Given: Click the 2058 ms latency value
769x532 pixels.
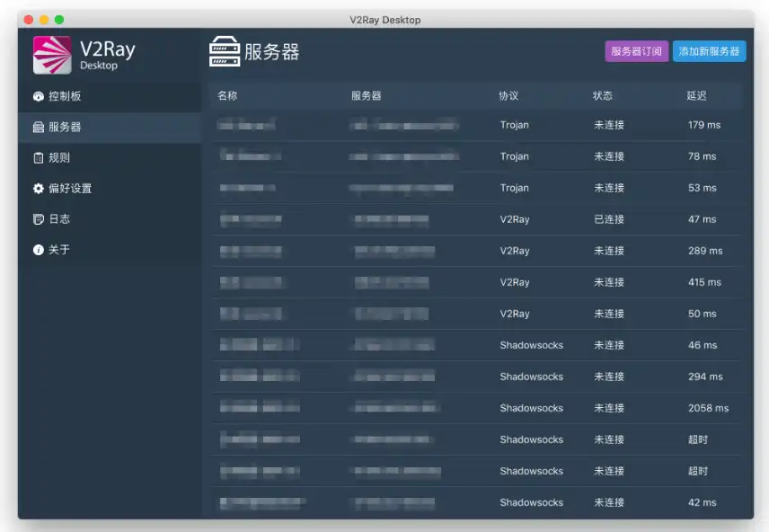Looking at the screenshot, I should (x=708, y=408).
